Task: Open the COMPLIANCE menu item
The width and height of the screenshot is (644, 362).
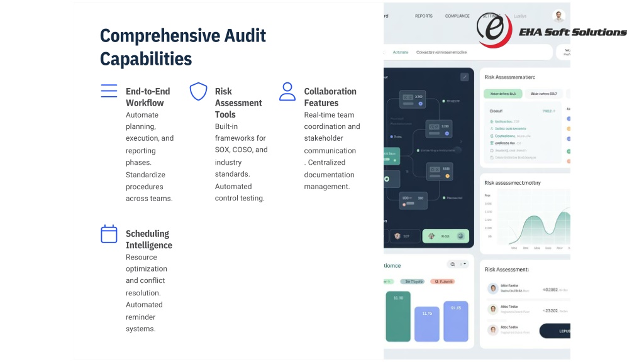Action: (457, 16)
